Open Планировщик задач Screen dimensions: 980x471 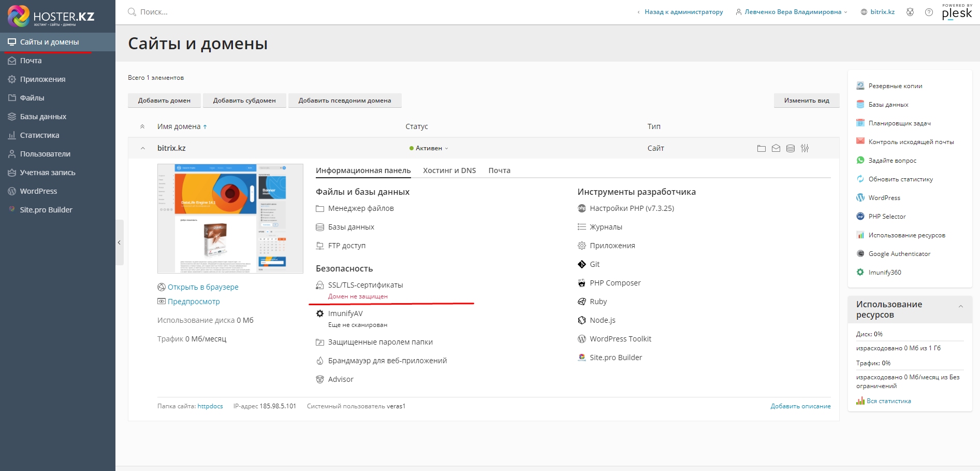(x=899, y=123)
